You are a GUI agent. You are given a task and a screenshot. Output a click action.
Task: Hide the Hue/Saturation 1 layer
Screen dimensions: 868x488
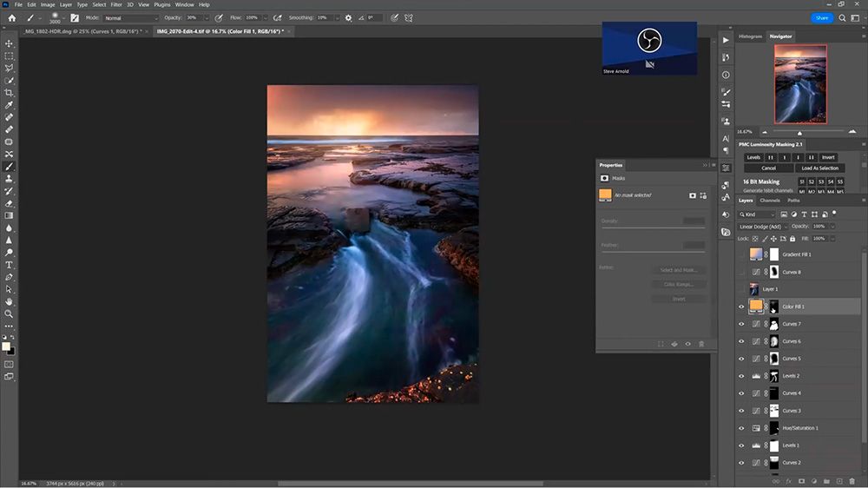pos(741,428)
